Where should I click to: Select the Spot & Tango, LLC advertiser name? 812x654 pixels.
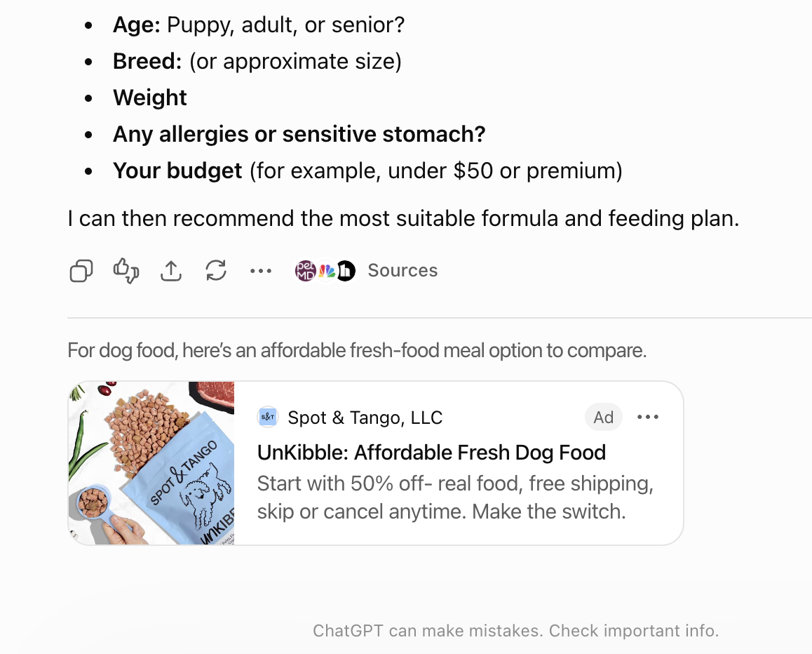365,418
